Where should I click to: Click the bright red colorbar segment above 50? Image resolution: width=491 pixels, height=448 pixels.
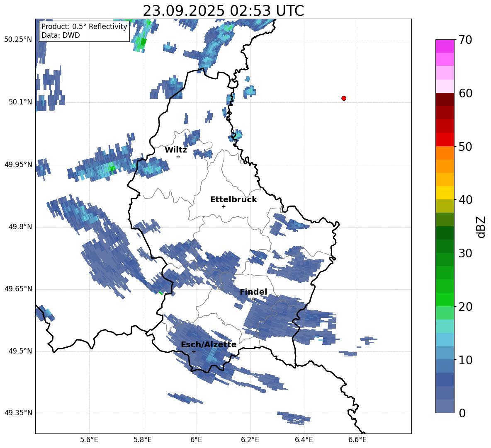445,140
